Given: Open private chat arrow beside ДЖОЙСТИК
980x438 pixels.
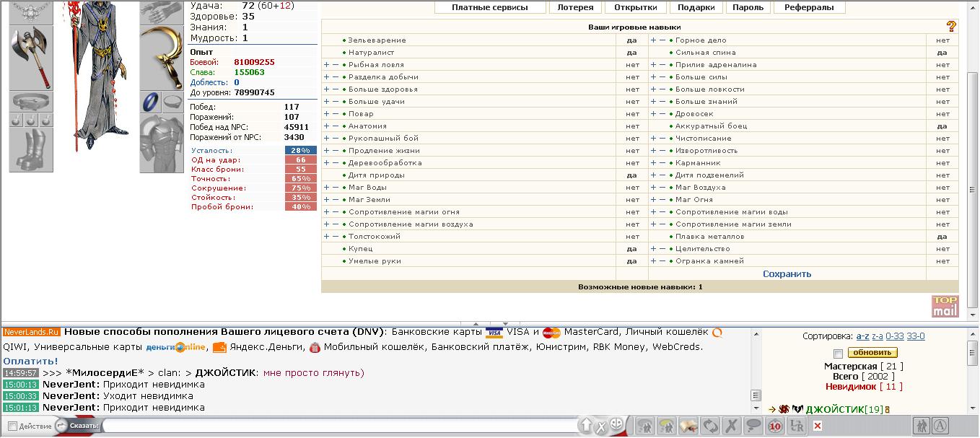Looking at the screenshot, I should pyautogui.click(x=771, y=409).
